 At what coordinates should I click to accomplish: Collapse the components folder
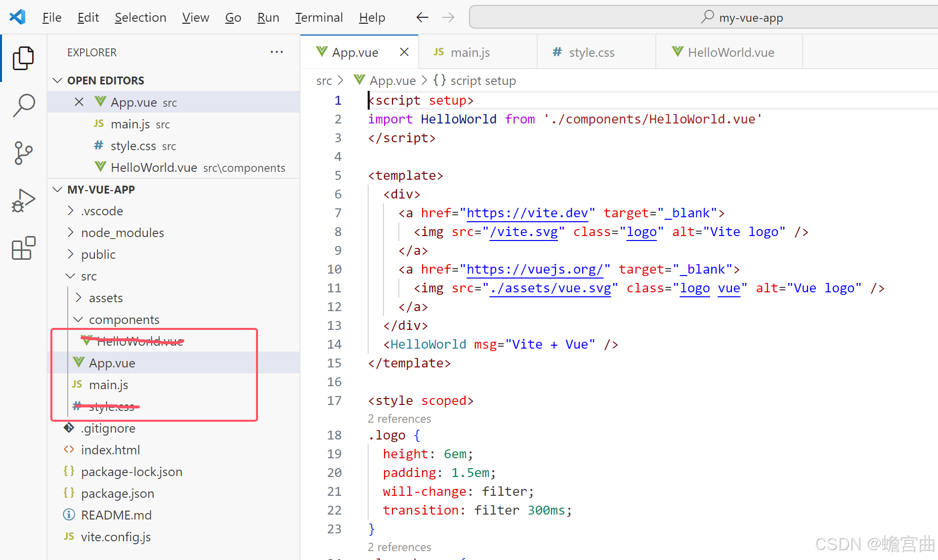pyautogui.click(x=78, y=320)
